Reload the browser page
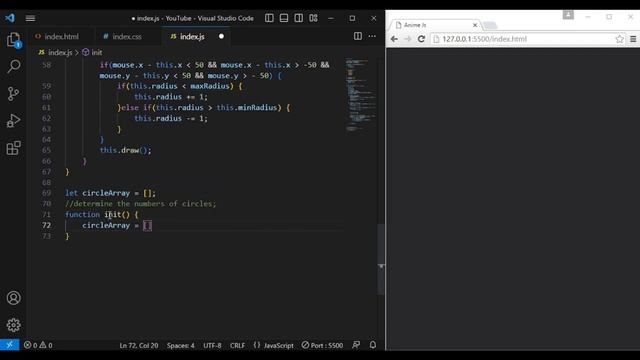 pos(421,39)
